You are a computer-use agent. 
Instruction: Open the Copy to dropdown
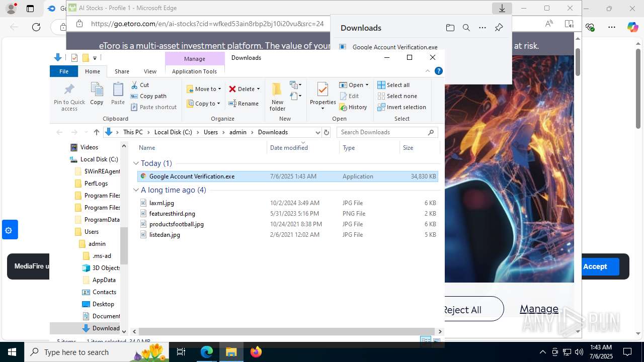coord(204,104)
